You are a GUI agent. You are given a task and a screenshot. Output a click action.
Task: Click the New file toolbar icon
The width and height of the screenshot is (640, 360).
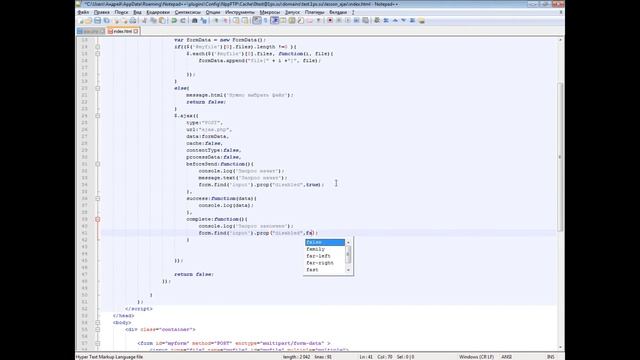coord(80,20)
